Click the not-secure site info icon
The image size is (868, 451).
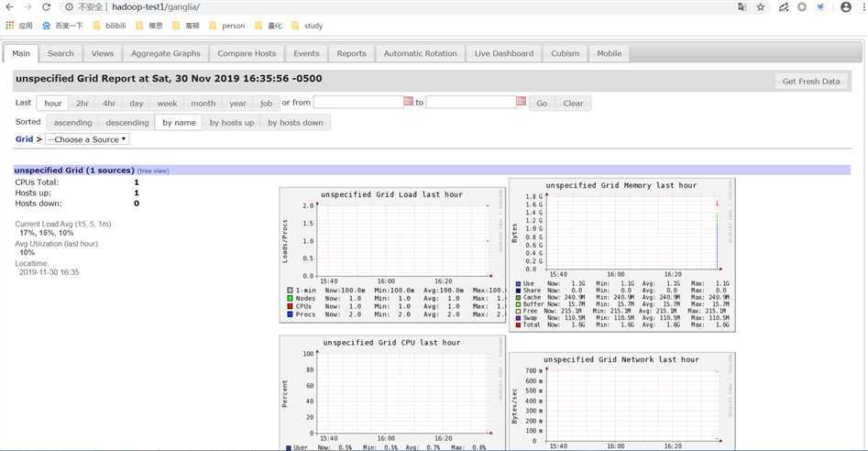click(x=69, y=7)
